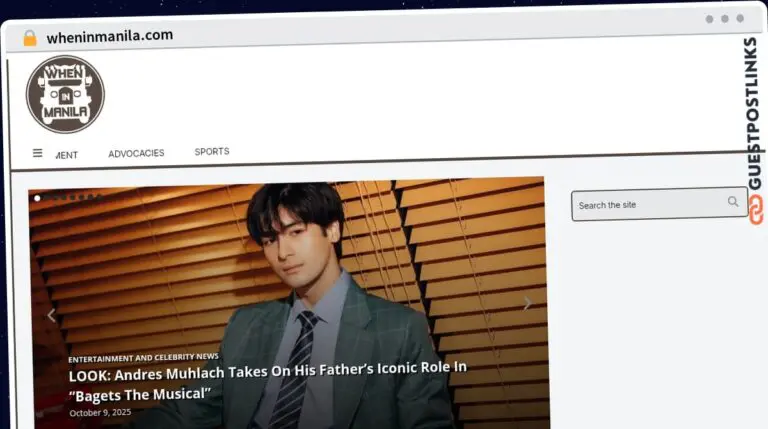The width and height of the screenshot is (768, 429).
Task: Go to previous slide arrow
Action: (51, 315)
